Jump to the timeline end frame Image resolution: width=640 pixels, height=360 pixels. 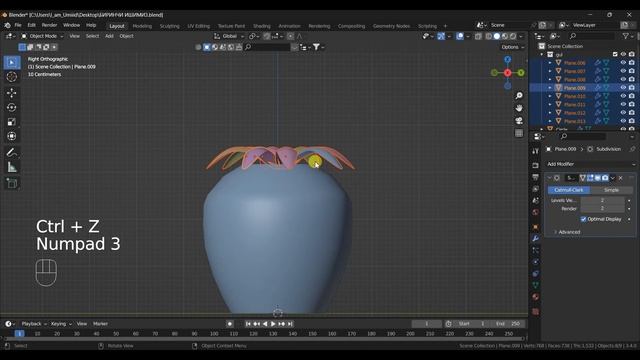[x=290, y=324]
